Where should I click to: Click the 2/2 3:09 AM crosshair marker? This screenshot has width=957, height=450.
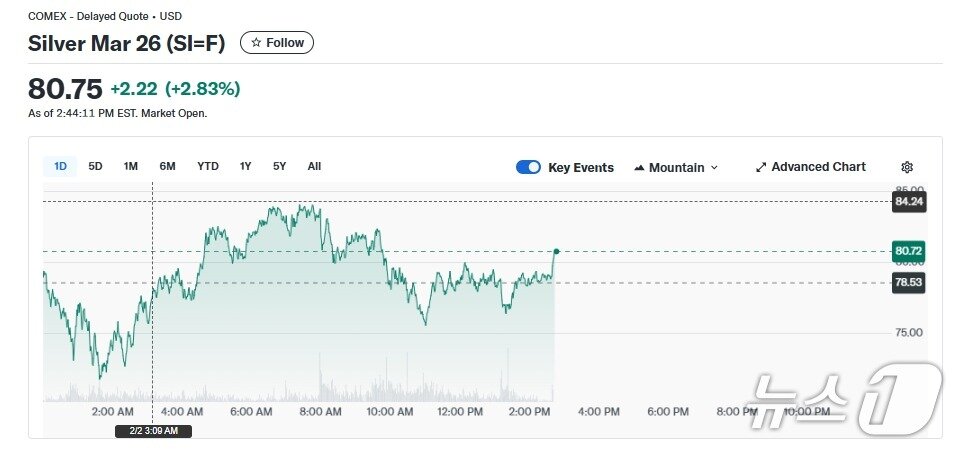(x=153, y=431)
